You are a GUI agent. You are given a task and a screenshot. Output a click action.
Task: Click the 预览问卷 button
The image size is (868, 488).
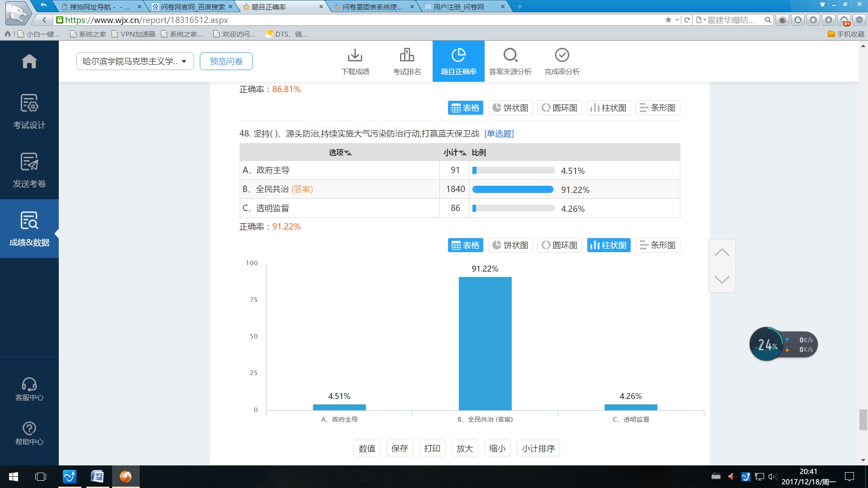tap(226, 61)
